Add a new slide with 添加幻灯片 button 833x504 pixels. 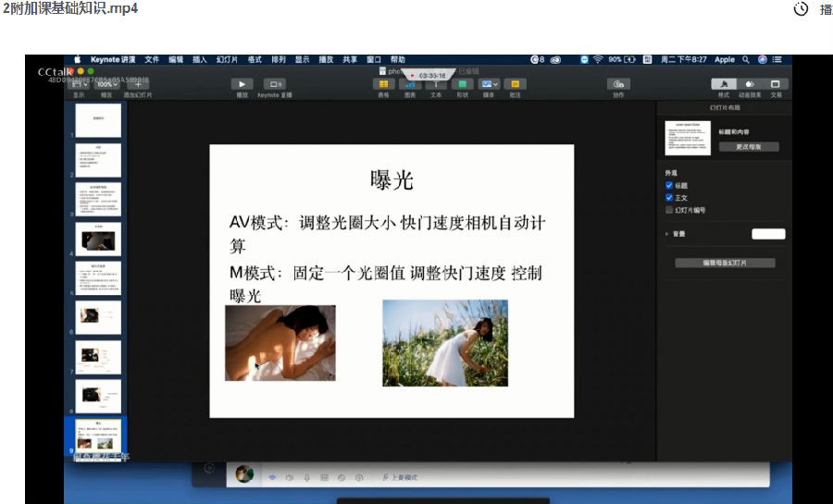(138, 84)
